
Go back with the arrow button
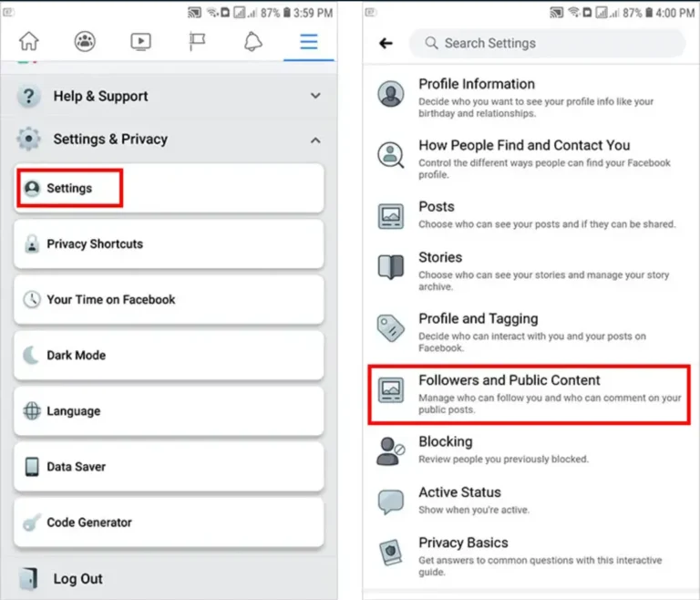click(x=386, y=43)
